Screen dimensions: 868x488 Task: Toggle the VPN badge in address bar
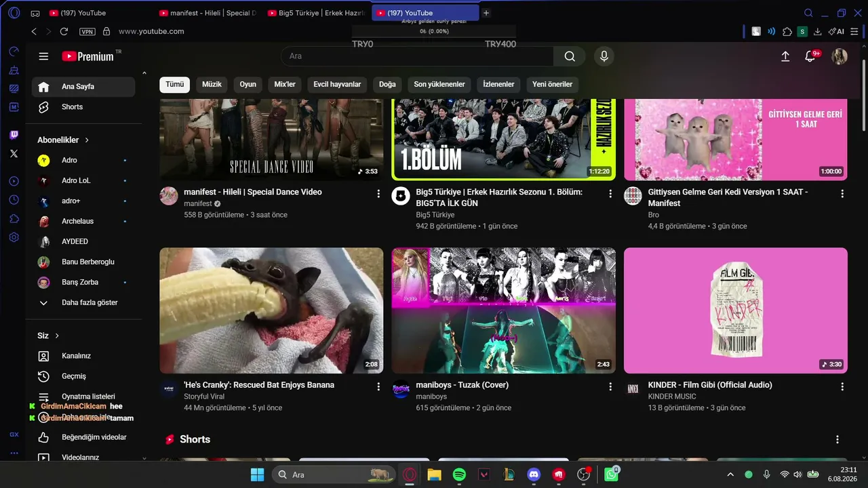(87, 31)
